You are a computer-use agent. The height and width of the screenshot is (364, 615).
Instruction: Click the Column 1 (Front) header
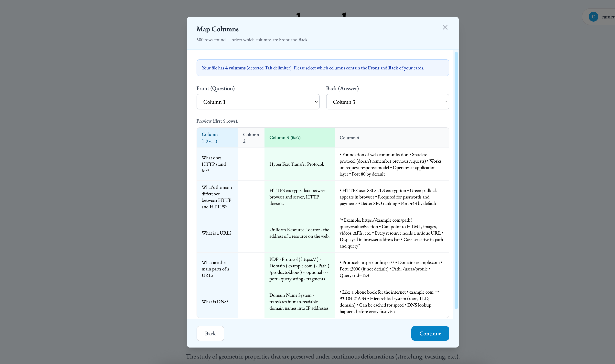[x=217, y=138]
